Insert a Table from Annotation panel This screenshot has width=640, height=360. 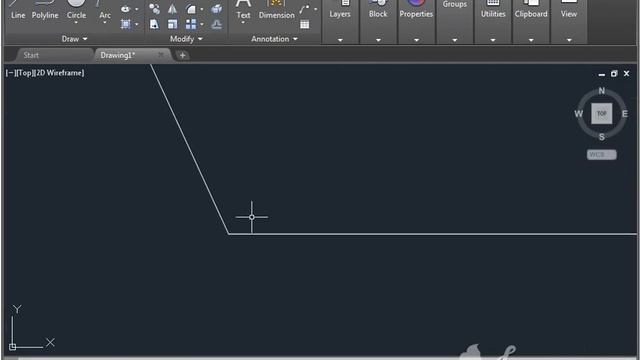pyautogui.click(x=304, y=24)
